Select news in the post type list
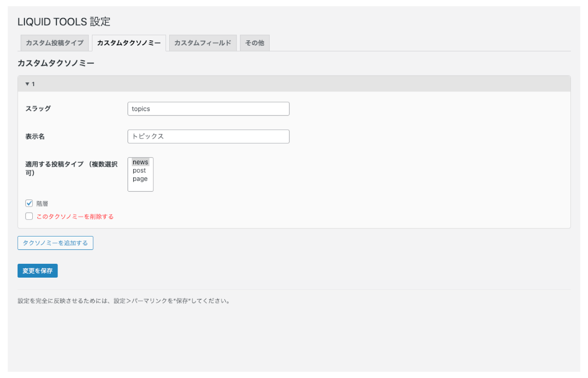 tap(140, 162)
